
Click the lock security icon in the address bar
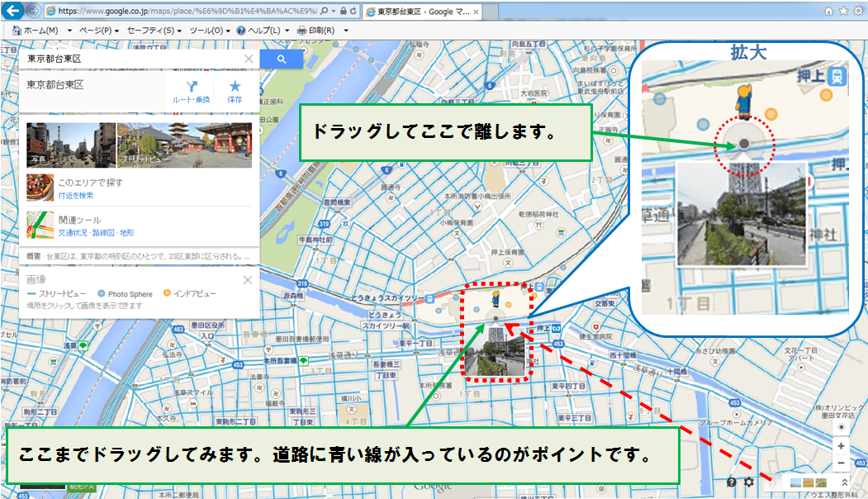[344, 11]
